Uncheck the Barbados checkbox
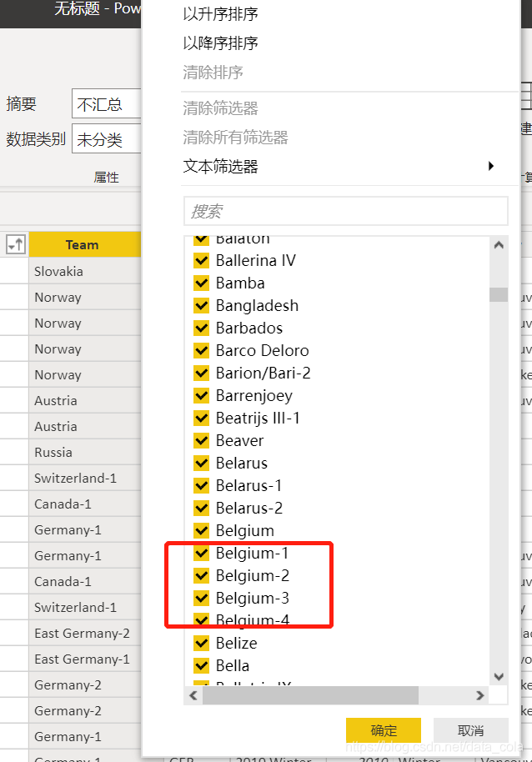532x762 pixels. pyautogui.click(x=201, y=328)
